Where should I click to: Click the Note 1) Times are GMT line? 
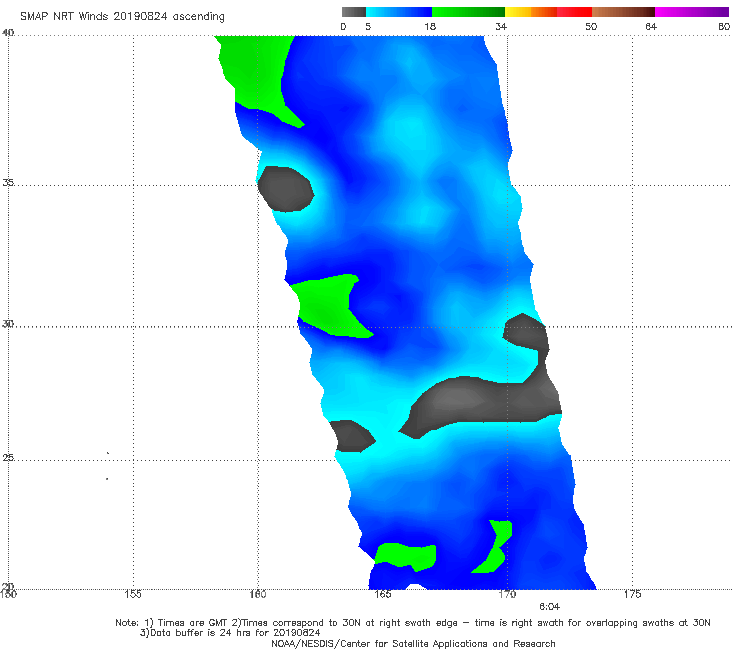[412, 623]
